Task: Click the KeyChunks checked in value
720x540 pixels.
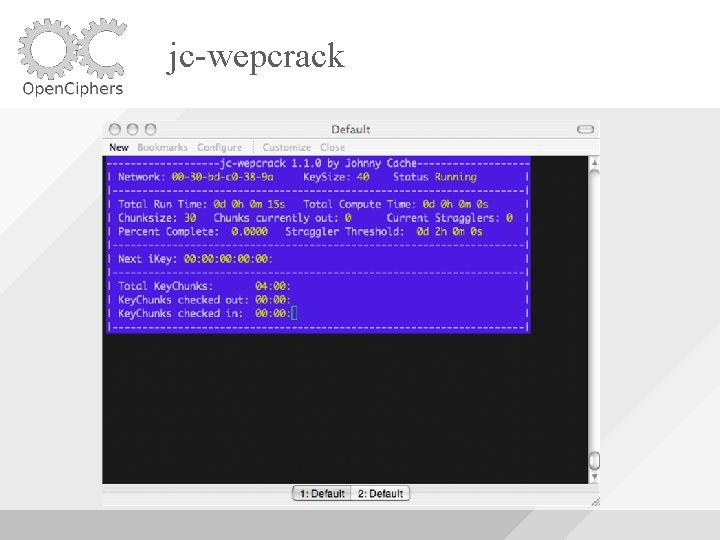Action: 273,314
